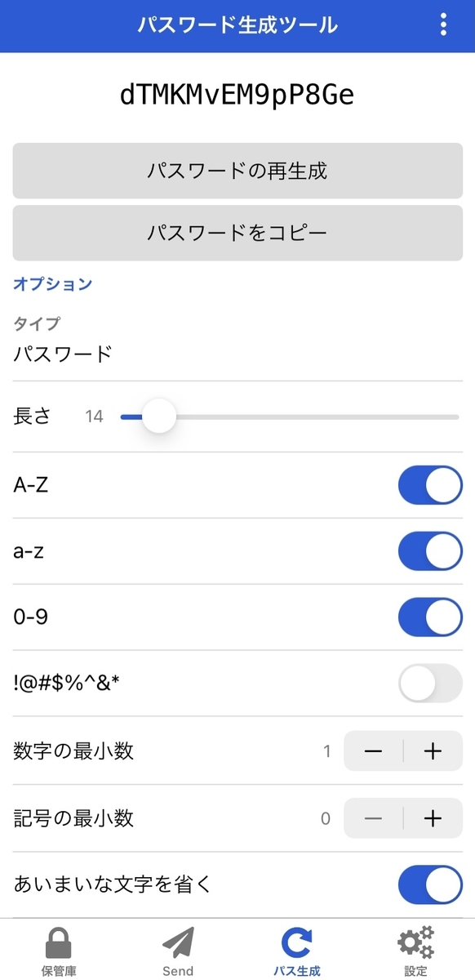Copy password using パスワードをコピー
This screenshot has height=980, width=475.
pyautogui.click(x=237, y=233)
